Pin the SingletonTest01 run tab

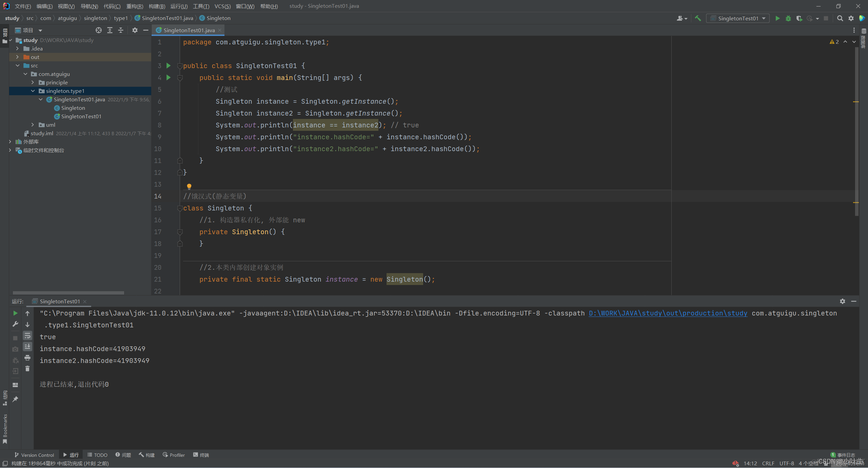tap(15, 399)
